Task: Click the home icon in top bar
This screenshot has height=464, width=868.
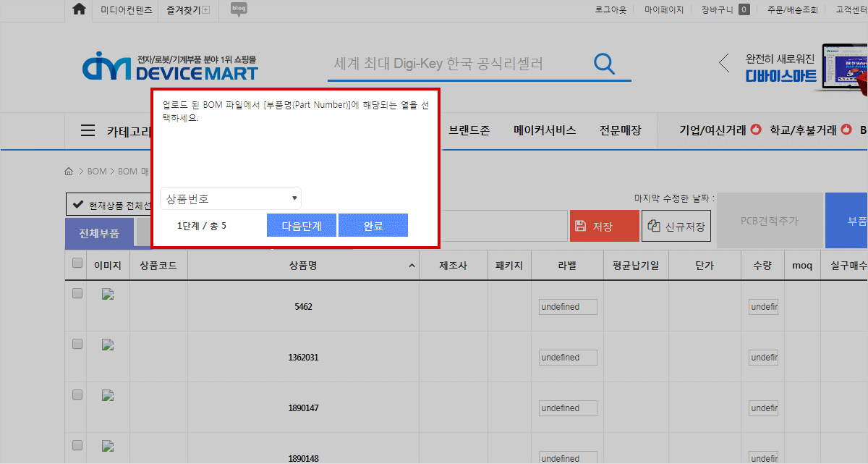Action: tap(80, 9)
